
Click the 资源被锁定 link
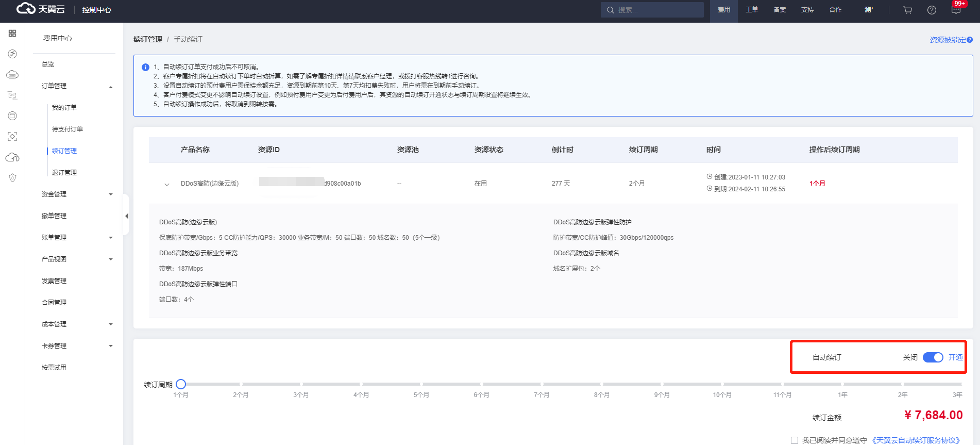948,40
